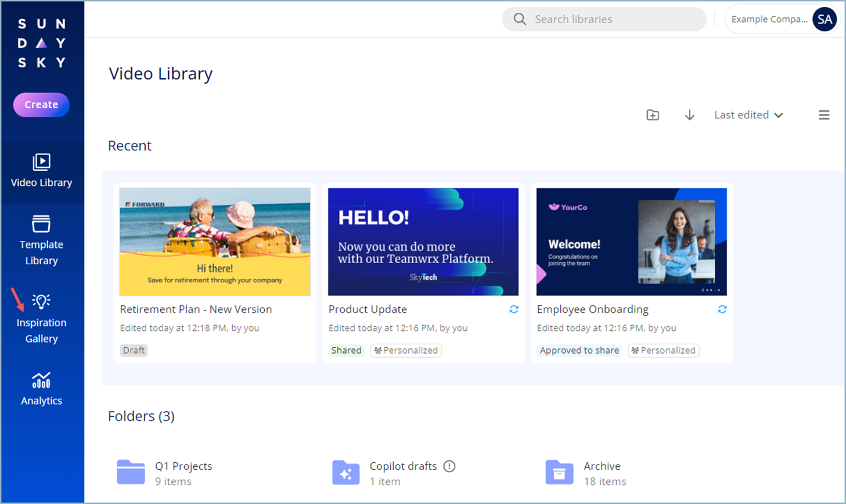This screenshot has height=504, width=846.
Task: Click the SundaySky logo
Action: click(41, 43)
